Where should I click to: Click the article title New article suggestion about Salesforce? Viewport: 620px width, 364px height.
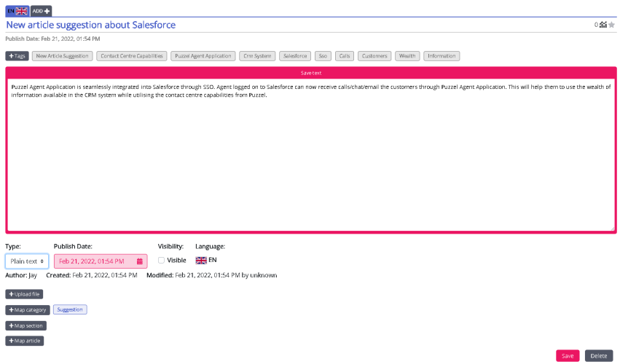pyautogui.click(x=91, y=25)
